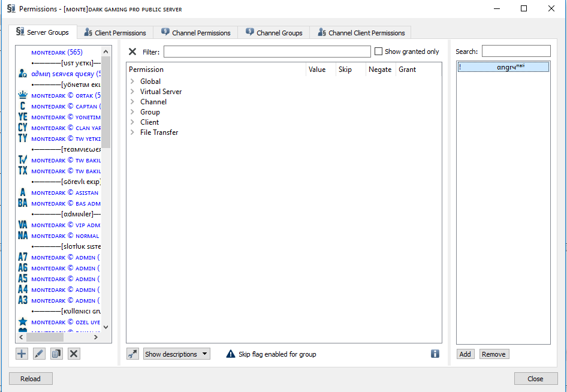Click the Reload button
567x392 pixels.
click(x=31, y=379)
